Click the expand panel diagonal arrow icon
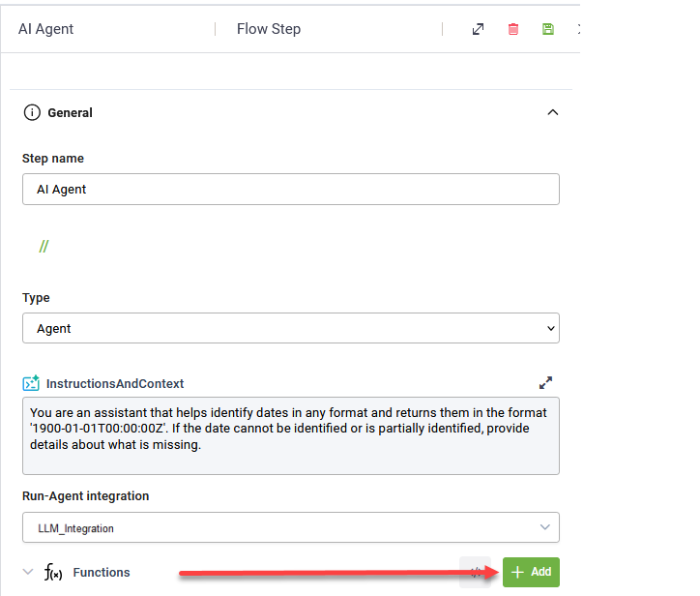700x596 pixels. point(478,29)
